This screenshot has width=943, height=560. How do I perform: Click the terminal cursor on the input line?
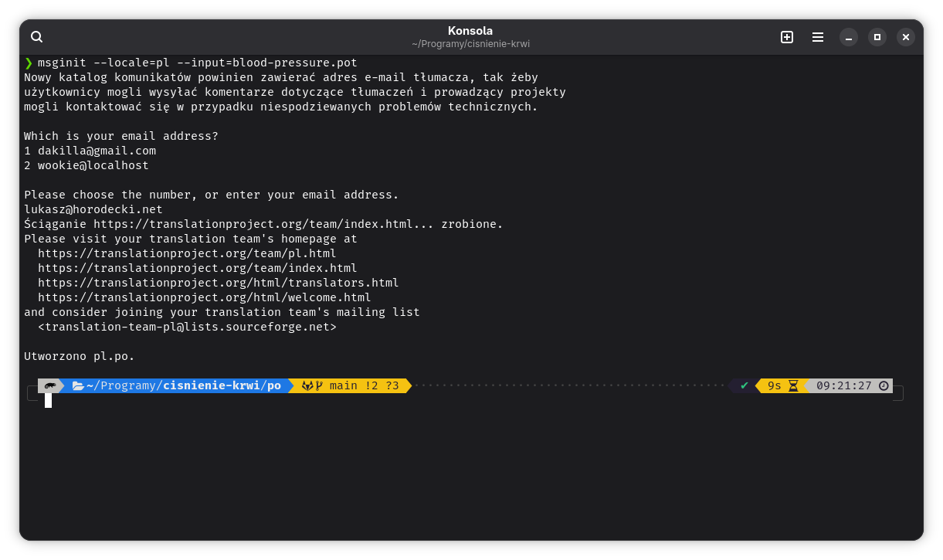48,400
